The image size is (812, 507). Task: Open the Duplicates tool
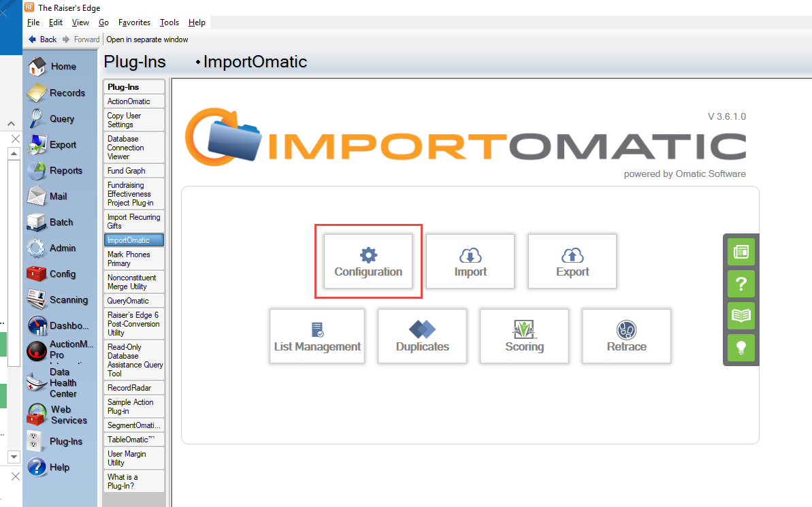422,336
